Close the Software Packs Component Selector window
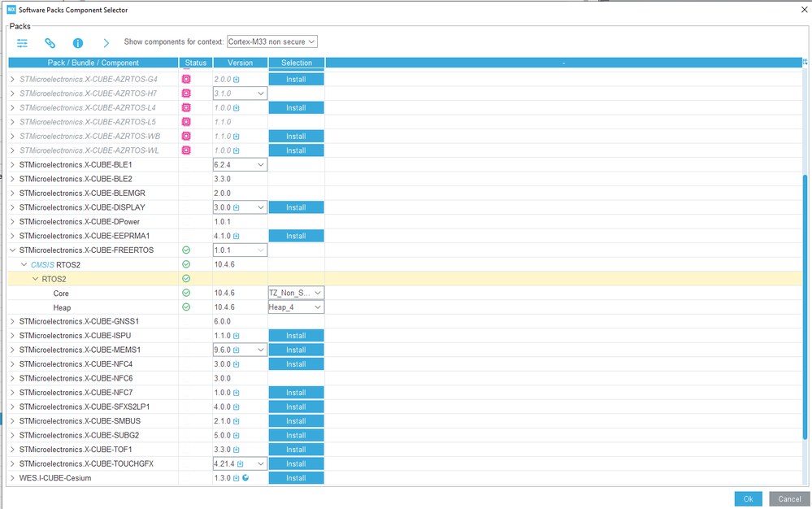Image resolution: width=812 pixels, height=509 pixels. tap(804, 9)
